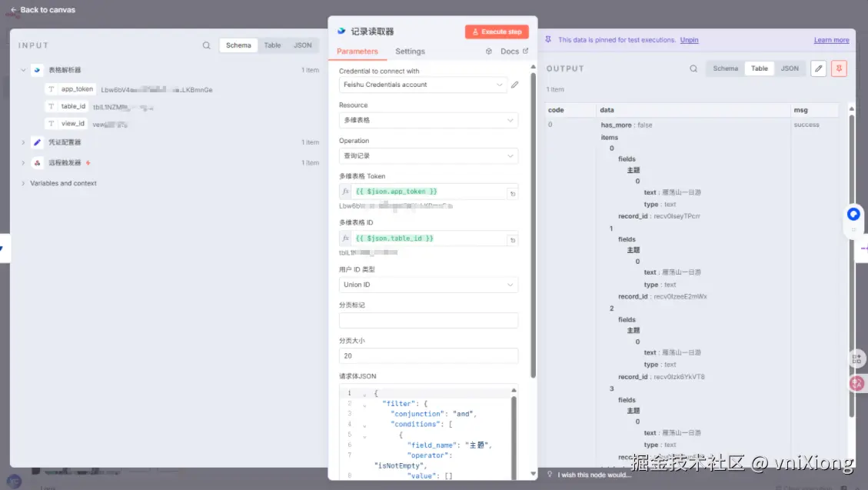Expand the 凭证配置器 input node
Screen dimensions: 868x490
point(23,142)
